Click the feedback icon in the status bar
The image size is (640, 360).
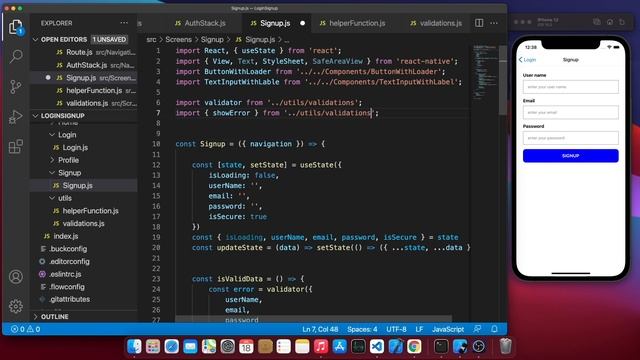(477, 329)
